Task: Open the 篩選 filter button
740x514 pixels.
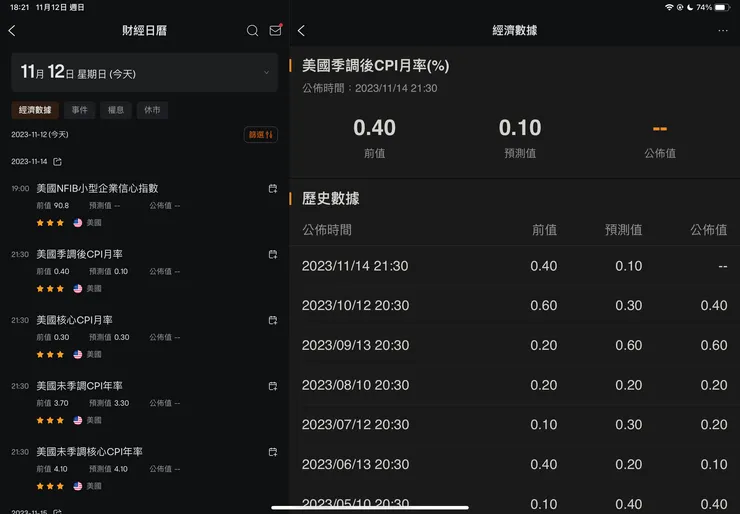Action: click(261, 135)
